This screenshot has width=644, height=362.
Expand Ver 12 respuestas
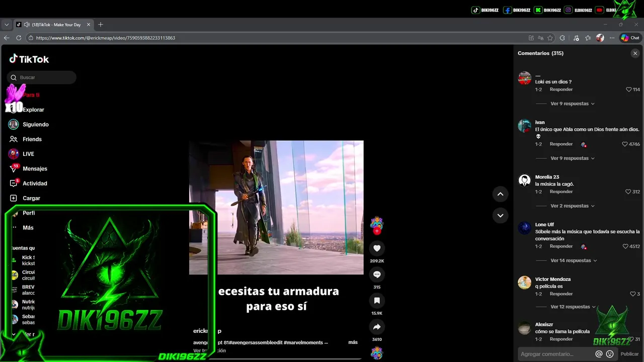point(573,307)
